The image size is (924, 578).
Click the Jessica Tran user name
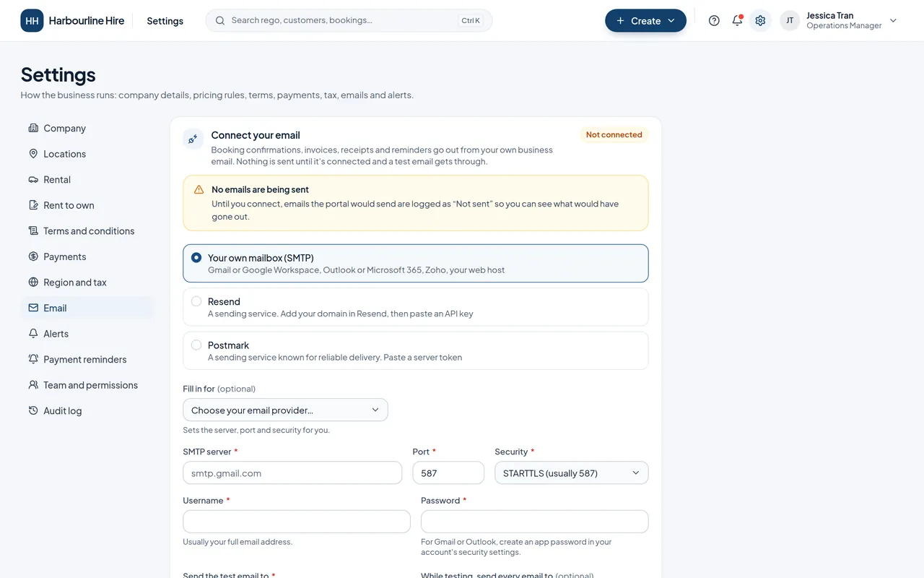click(x=830, y=16)
